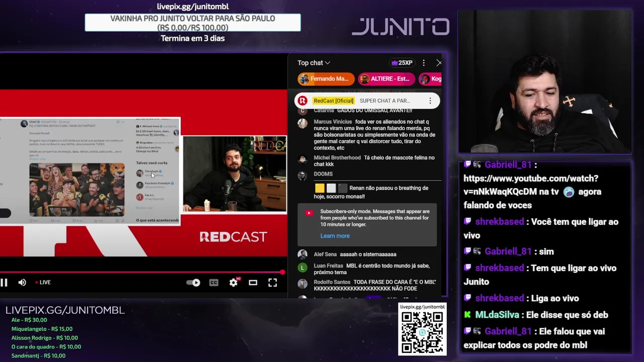Click the red video progress bar
Screen dimensions: 644x362
coord(141,273)
